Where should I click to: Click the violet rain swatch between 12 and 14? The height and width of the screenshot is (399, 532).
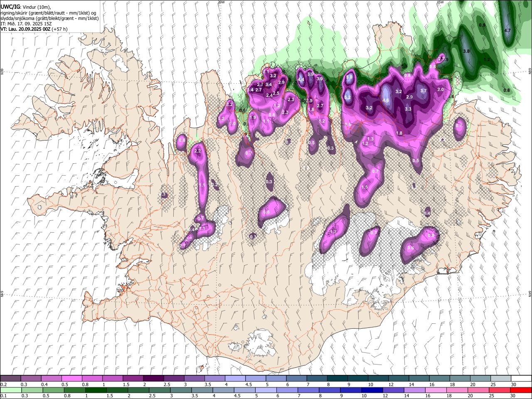pyautogui.click(x=393, y=390)
